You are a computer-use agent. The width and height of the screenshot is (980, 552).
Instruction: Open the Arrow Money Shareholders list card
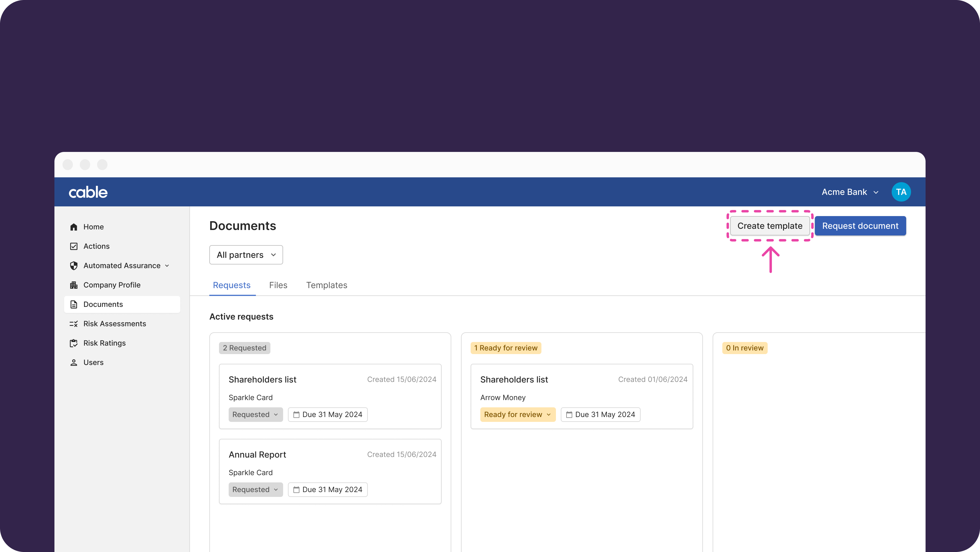(x=514, y=379)
